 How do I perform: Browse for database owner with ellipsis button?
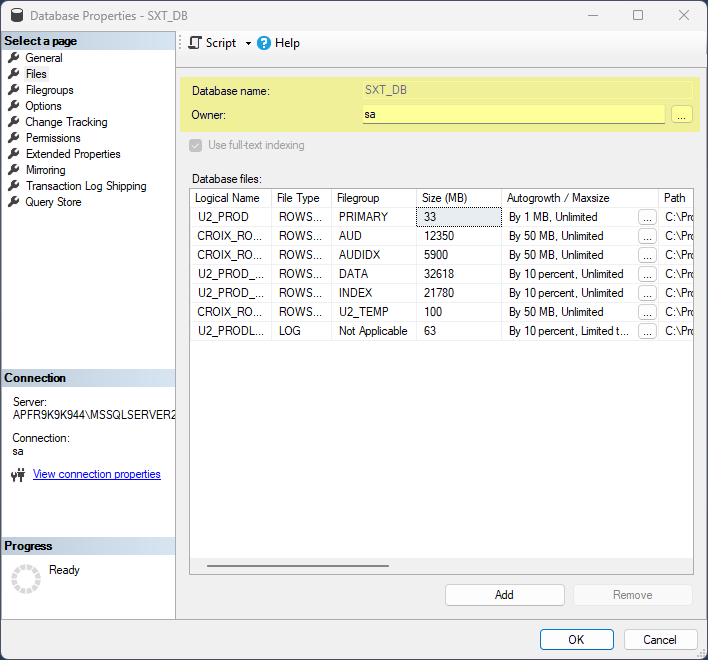[682, 115]
